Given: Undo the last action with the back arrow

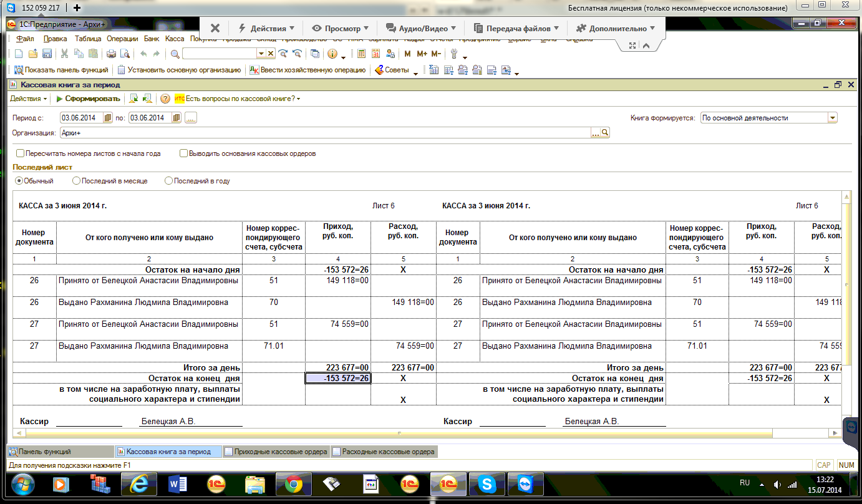Looking at the screenshot, I should [x=143, y=54].
